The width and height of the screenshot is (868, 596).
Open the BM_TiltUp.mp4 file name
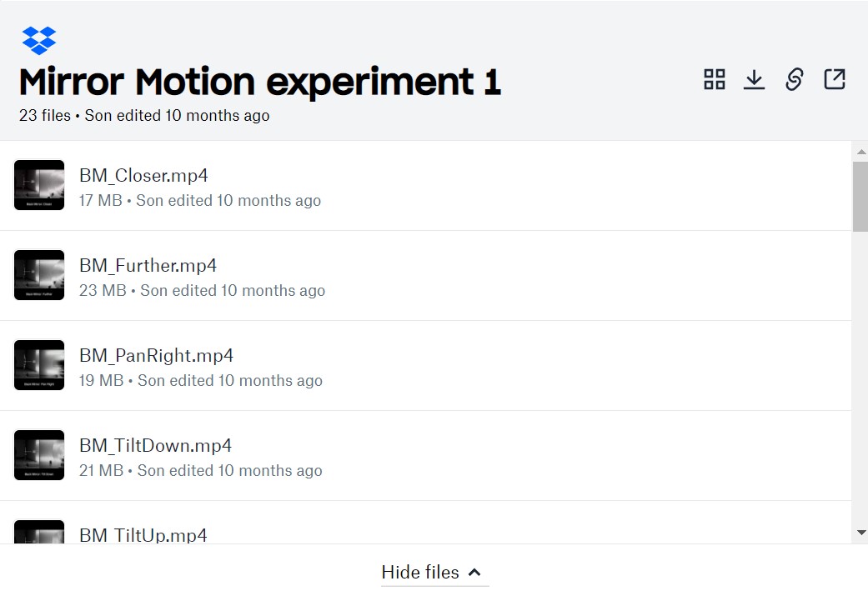[x=143, y=534]
